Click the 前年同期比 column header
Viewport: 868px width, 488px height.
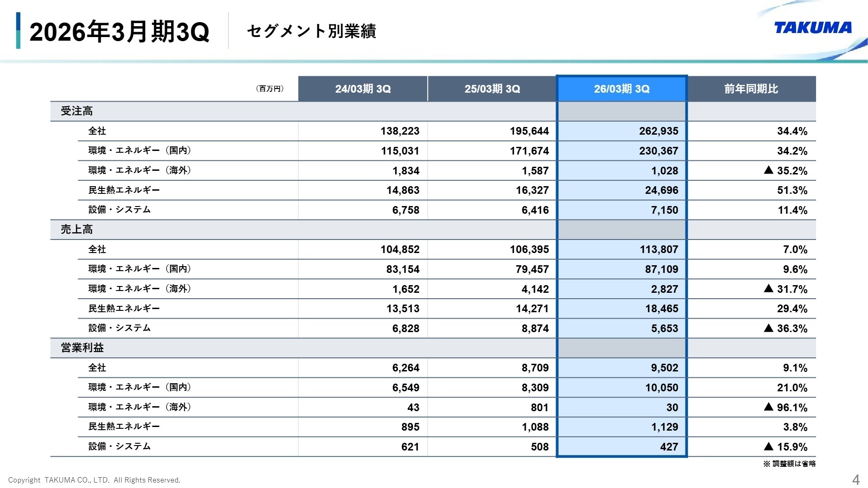click(751, 89)
